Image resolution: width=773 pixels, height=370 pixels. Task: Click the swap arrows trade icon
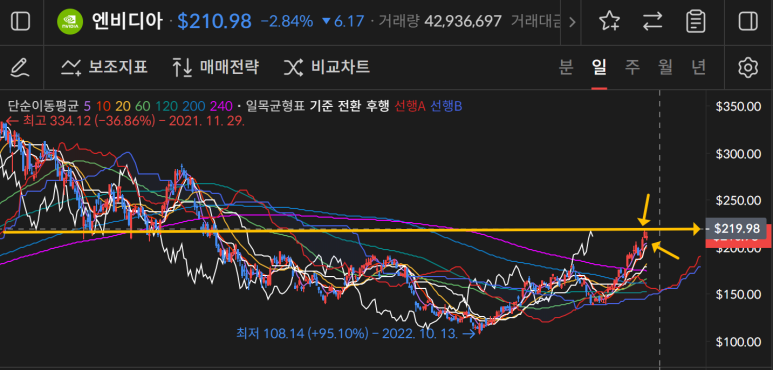click(653, 22)
